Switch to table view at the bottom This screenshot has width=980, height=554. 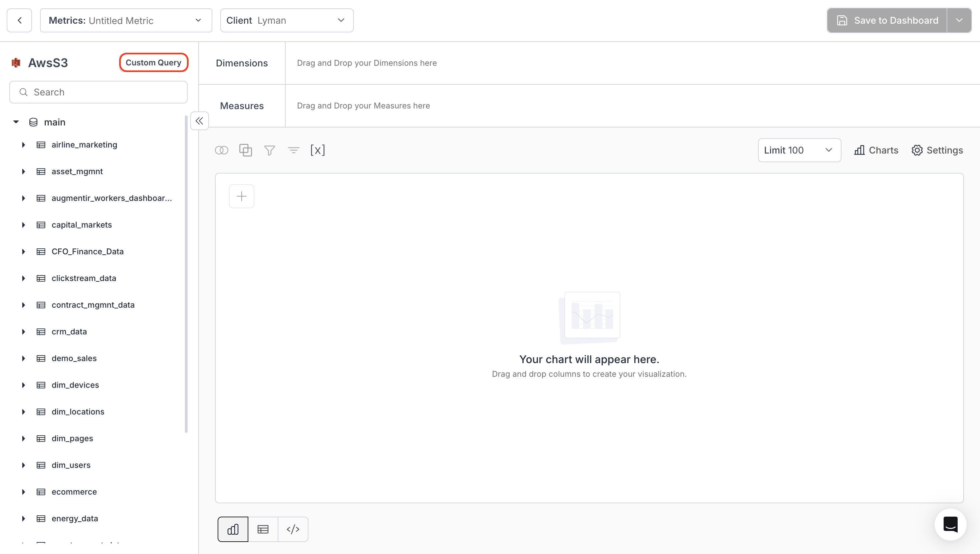263,529
